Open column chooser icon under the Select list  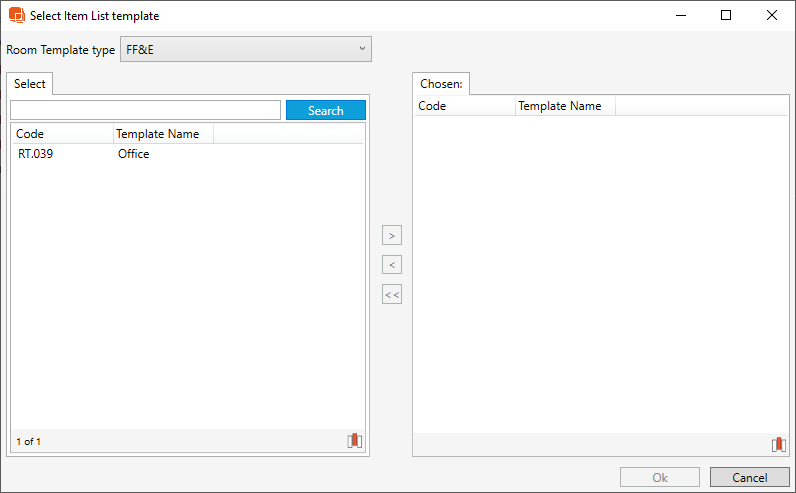[355, 441]
